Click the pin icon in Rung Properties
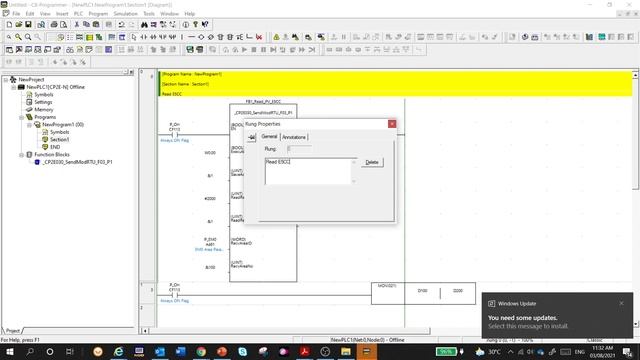The height and width of the screenshot is (360, 640). [x=251, y=138]
